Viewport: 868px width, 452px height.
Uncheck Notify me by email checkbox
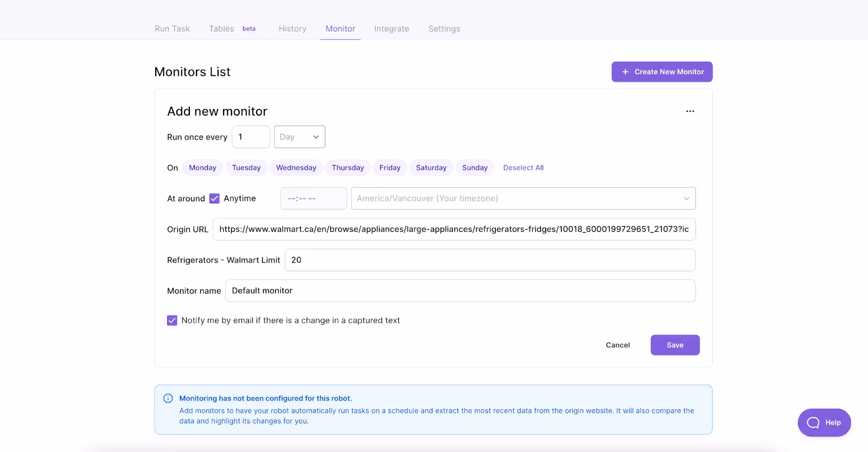[172, 321]
